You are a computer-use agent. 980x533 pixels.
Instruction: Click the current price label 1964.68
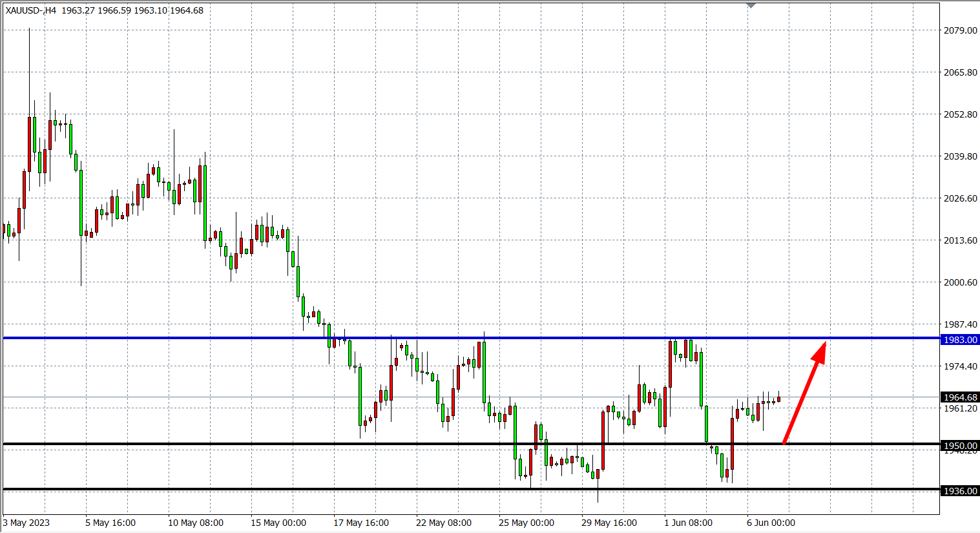click(x=960, y=397)
